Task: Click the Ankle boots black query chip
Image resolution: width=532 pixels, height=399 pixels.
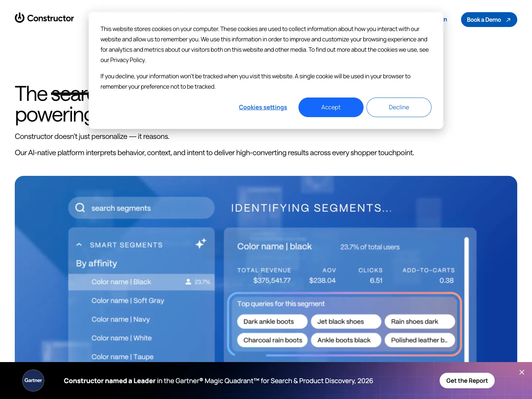Action: point(346,340)
